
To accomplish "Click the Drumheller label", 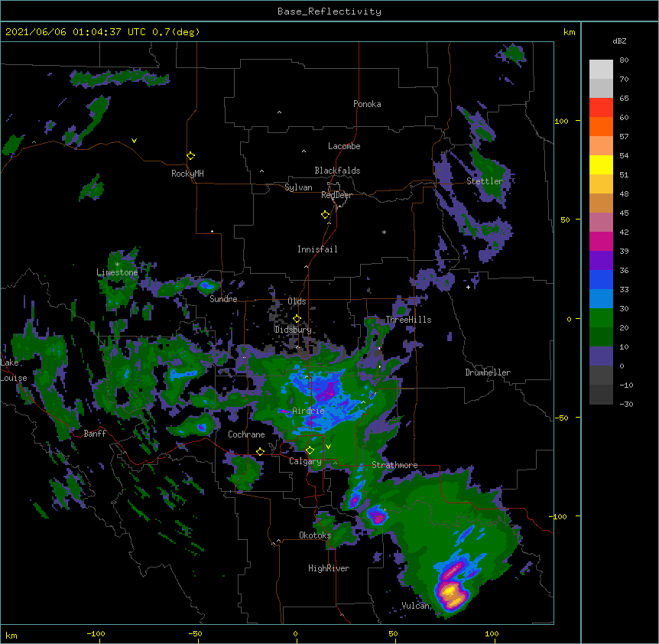I will 488,372.
